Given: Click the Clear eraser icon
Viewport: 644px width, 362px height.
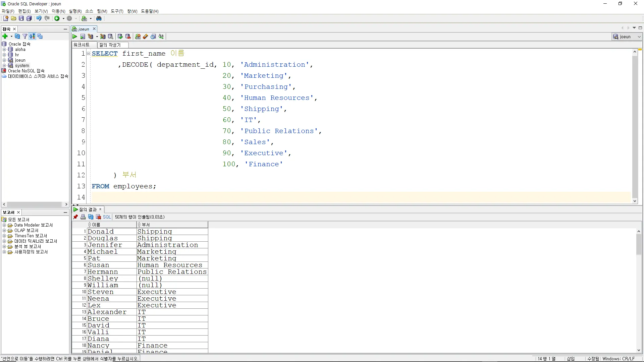Looking at the screenshot, I should click(145, 37).
